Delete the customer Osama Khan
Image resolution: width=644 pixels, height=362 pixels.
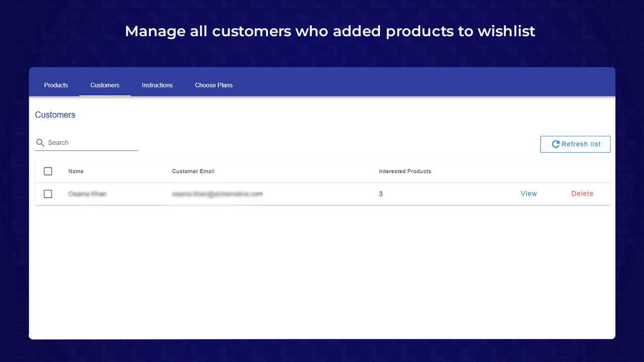[582, 193]
